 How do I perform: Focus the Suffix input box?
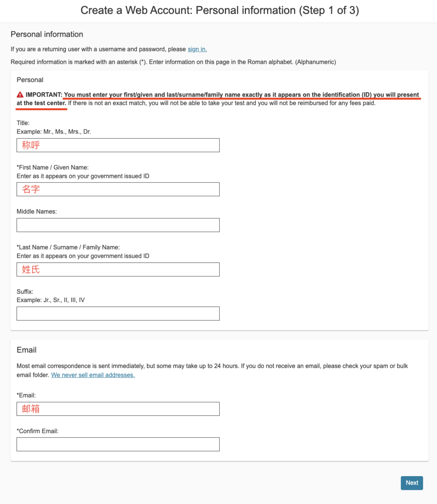(118, 313)
